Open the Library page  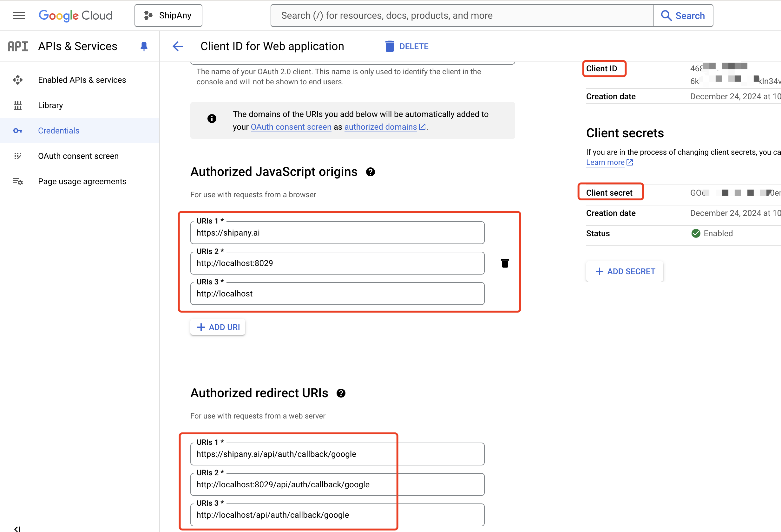tap(80, 106)
